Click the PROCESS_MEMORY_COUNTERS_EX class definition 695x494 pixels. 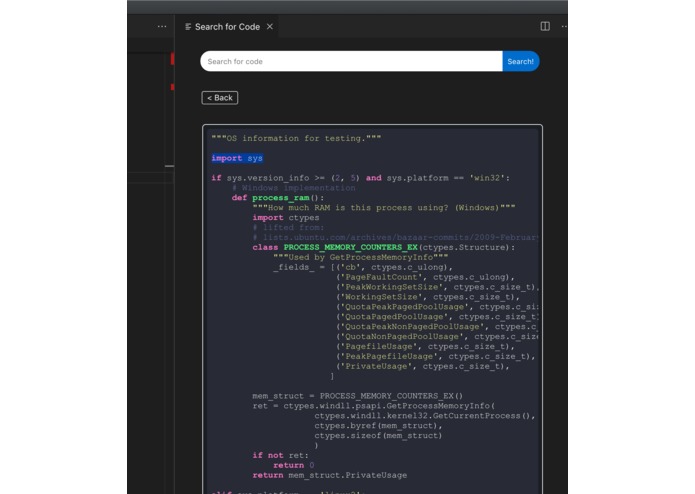click(384, 247)
